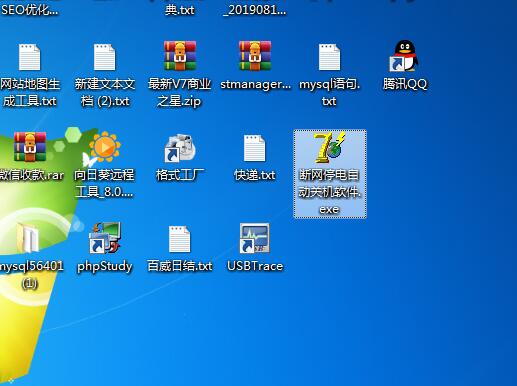
Task: Click the 微信收款.rar label text
Action: point(31,175)
